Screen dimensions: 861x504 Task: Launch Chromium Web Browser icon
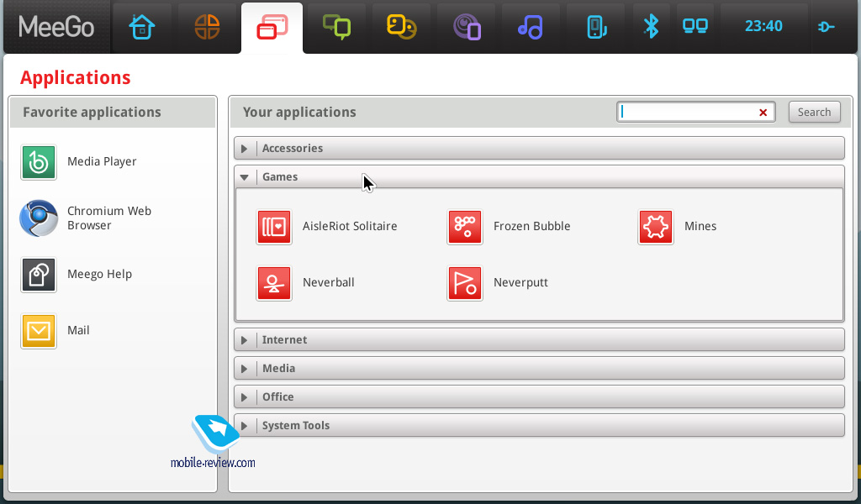click(x=39, y=218)
